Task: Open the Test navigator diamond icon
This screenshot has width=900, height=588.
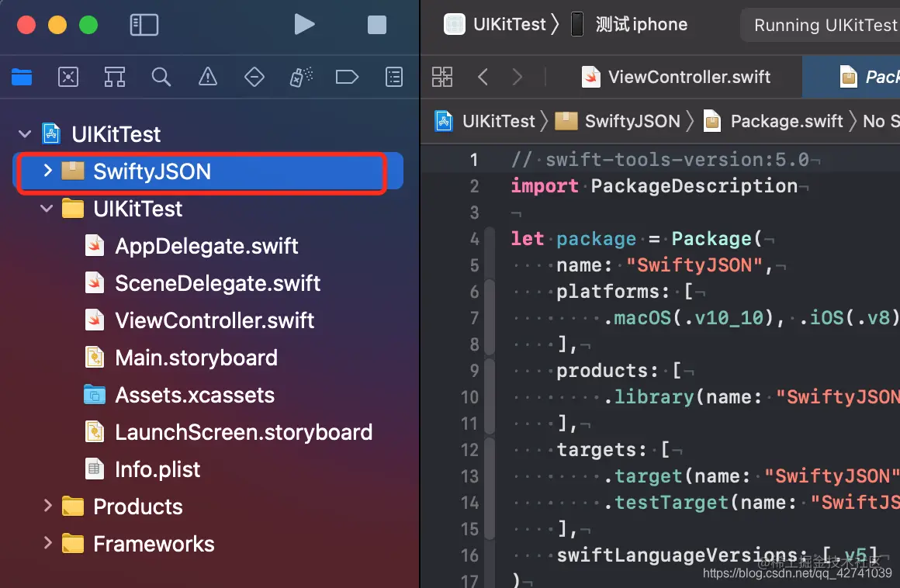Action: (x=254, y=76)
